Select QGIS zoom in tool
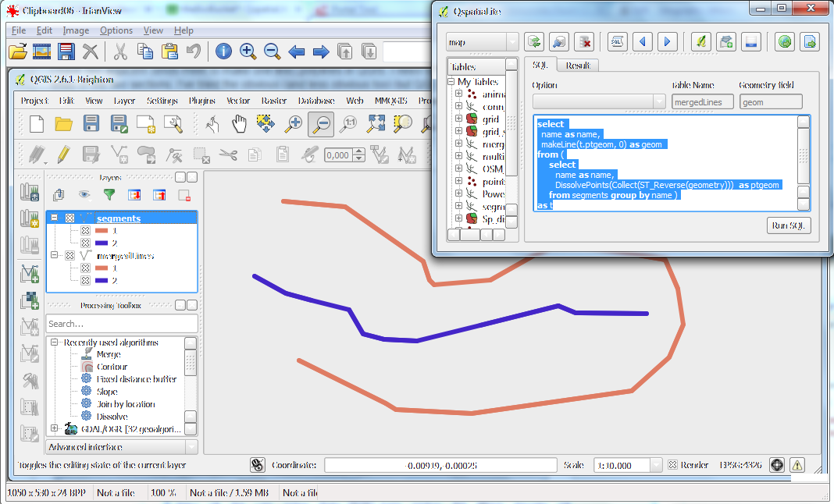Screen dimensions: 834x504 (x=294, y=124)
